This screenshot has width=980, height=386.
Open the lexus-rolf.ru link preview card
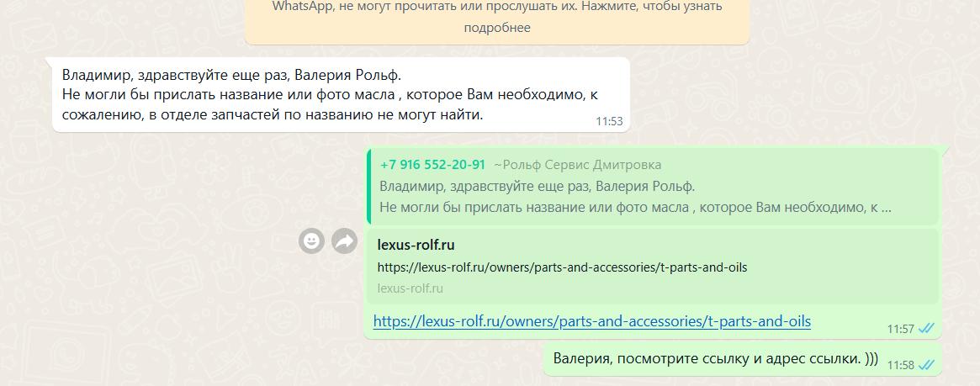tap(653, 267)
